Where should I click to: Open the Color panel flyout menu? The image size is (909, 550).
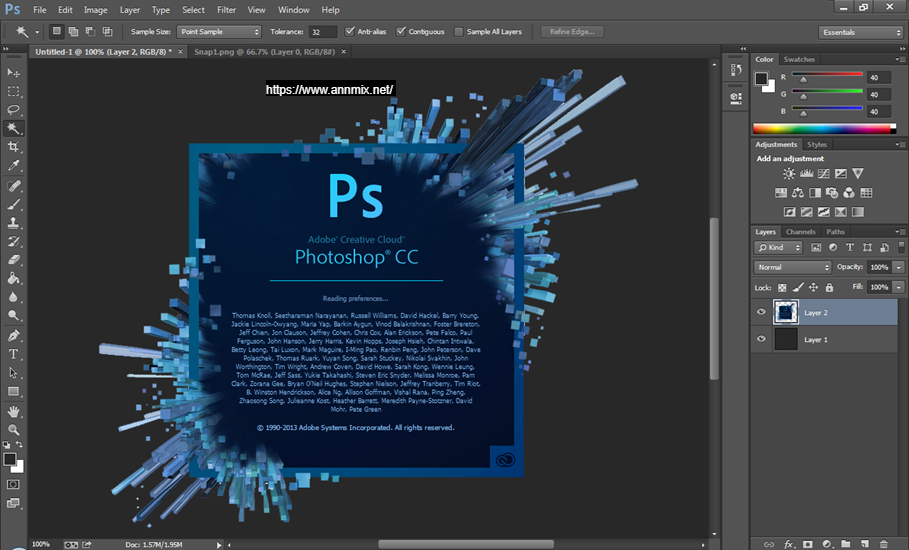pyautogui.click(x=900, y=59)
